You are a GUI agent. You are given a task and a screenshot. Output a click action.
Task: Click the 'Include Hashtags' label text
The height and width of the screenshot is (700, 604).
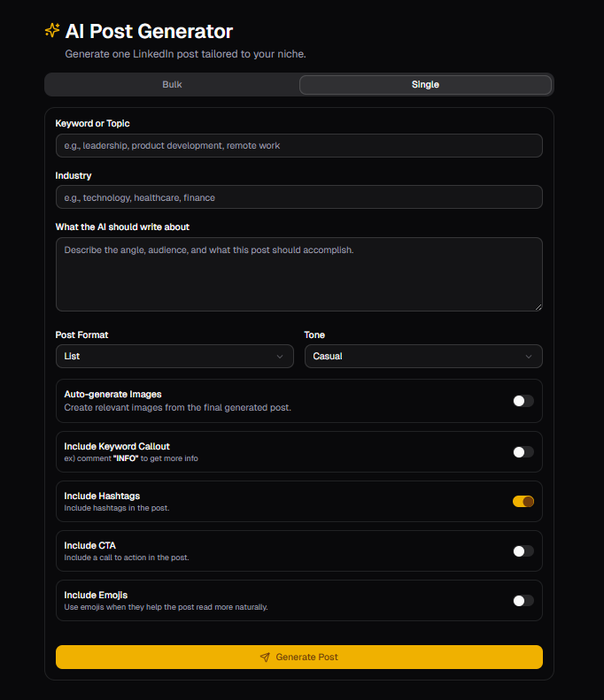102,496
